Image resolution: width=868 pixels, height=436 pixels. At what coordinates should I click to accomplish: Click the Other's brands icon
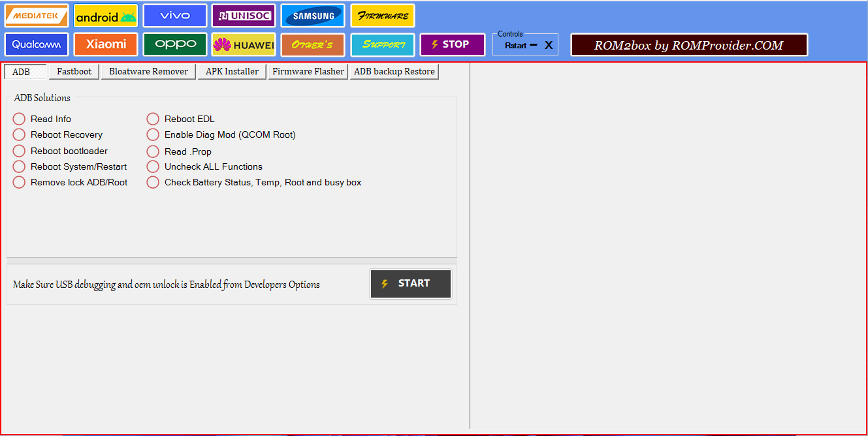[x=312, y=44]
